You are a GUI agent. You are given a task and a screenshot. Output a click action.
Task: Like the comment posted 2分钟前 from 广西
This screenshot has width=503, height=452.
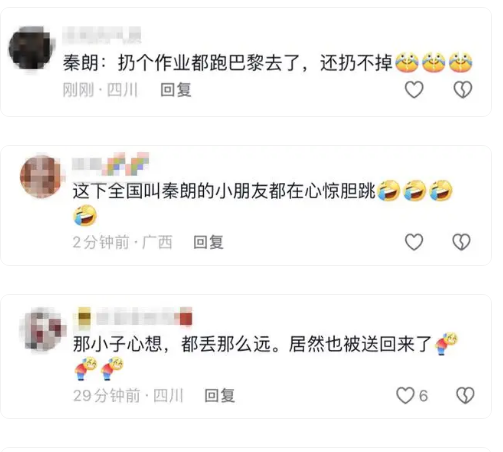point(414,242)
